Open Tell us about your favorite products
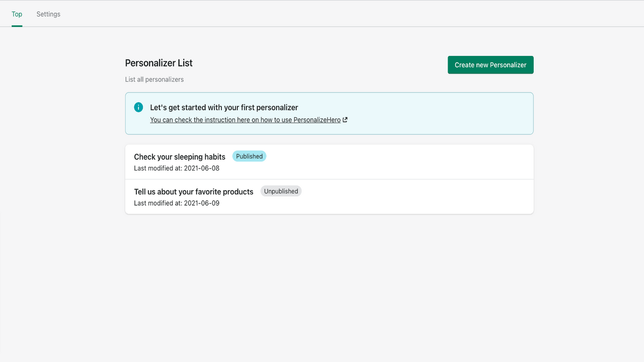This screenshot has height=362, width=644. [194, 192]
